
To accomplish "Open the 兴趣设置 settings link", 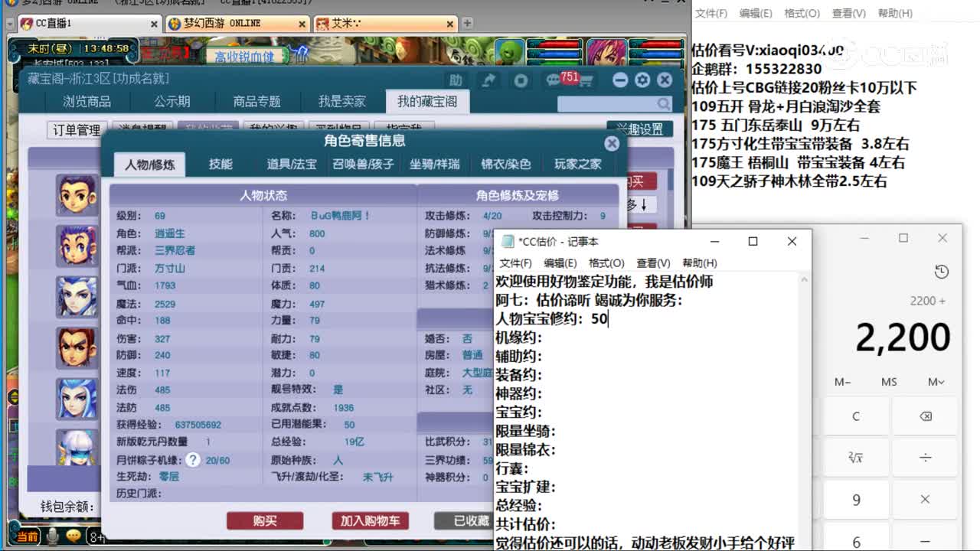I will [642, 129].
